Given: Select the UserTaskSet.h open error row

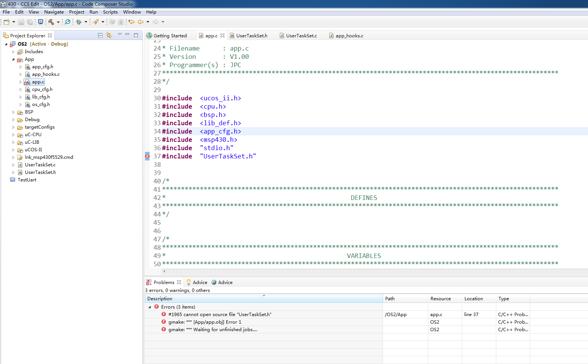Looking at the screenshot, I should (220, 315).
